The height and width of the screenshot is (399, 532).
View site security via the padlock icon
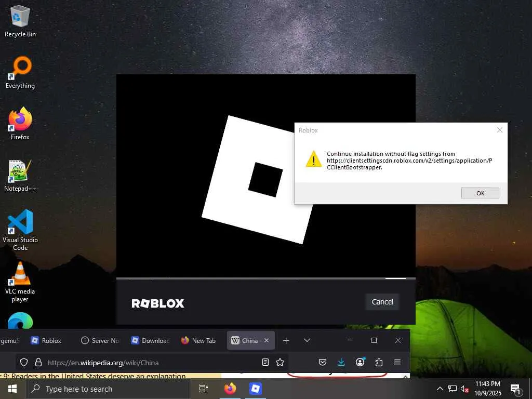click(x=38, y=362)
